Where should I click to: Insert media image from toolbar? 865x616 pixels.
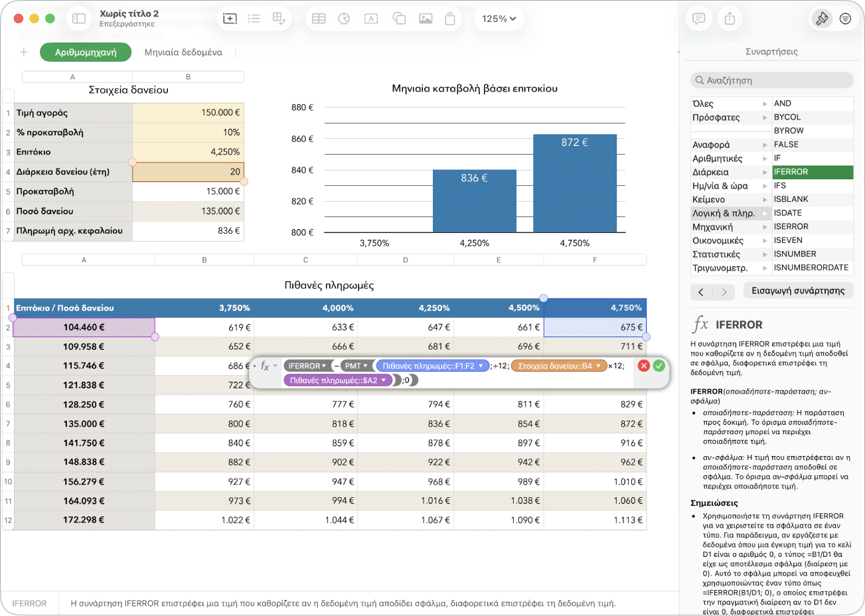[x=426, y=19]
